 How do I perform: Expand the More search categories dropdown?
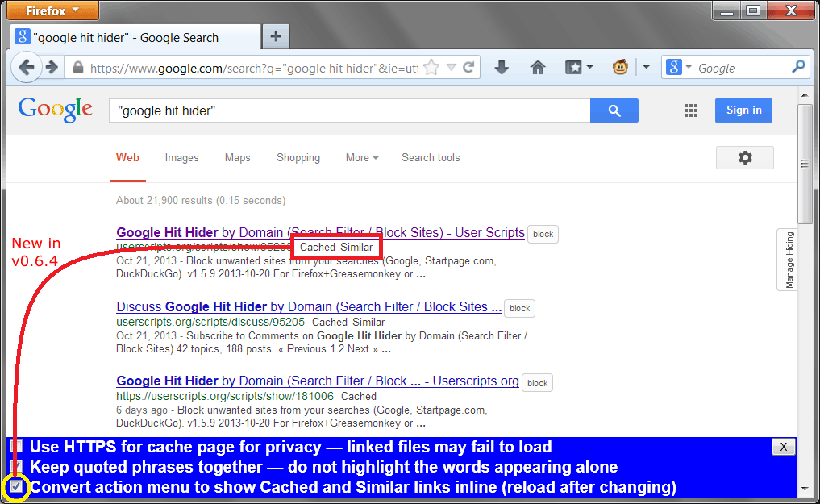tap(361, 158)
